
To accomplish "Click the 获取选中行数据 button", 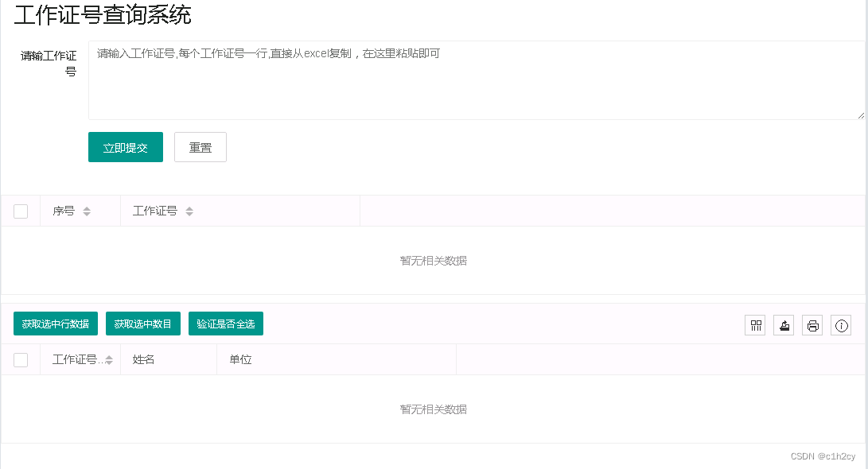I will pos(54,324).
